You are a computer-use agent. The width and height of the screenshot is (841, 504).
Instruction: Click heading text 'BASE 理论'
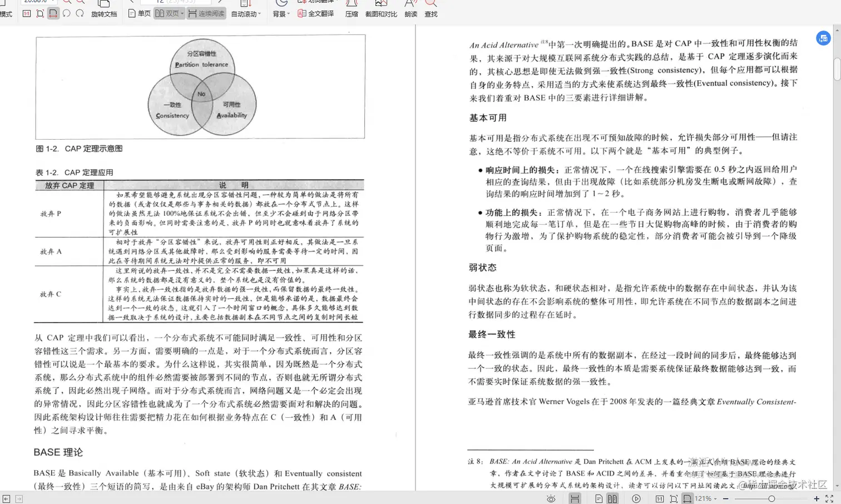pyautogui.click(x=58, y=452)
